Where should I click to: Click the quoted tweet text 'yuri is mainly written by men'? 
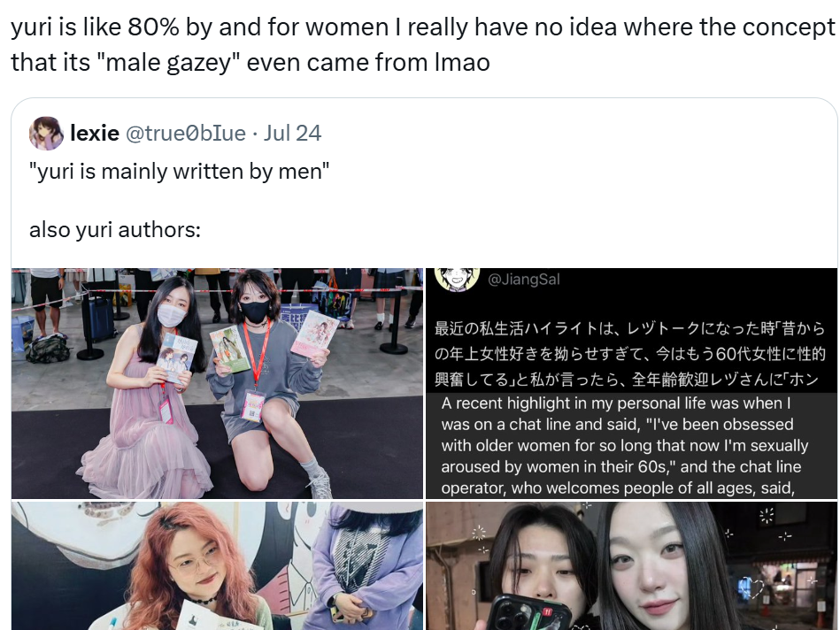click(179, 172)
